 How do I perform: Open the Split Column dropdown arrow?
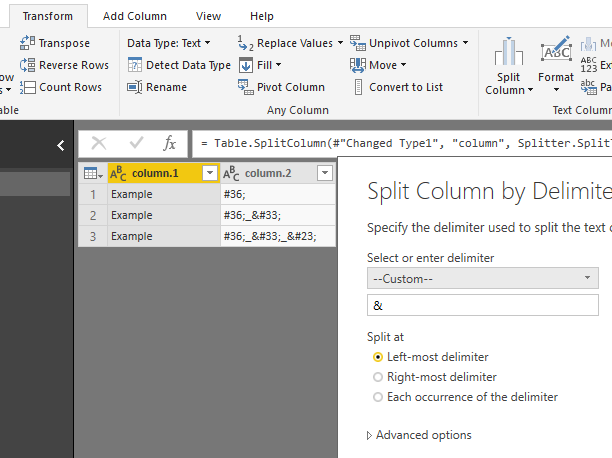tap(530, 90)
